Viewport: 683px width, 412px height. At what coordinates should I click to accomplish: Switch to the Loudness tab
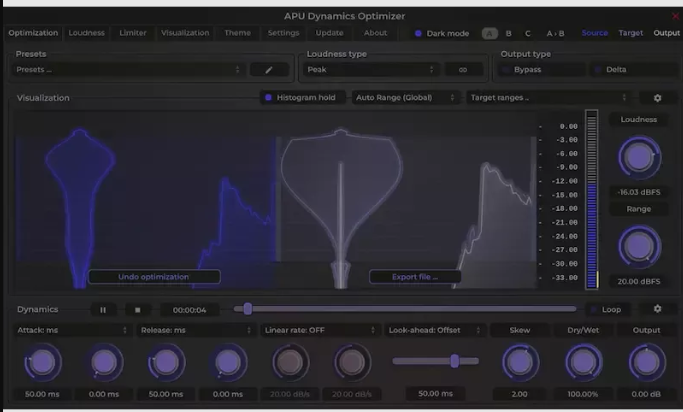tap(86, 33)
